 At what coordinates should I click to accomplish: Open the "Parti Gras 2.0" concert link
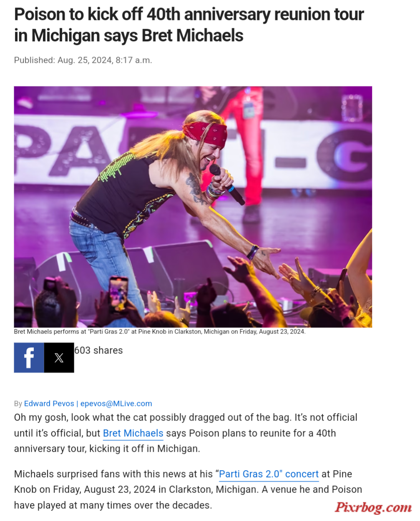(269, 474)
